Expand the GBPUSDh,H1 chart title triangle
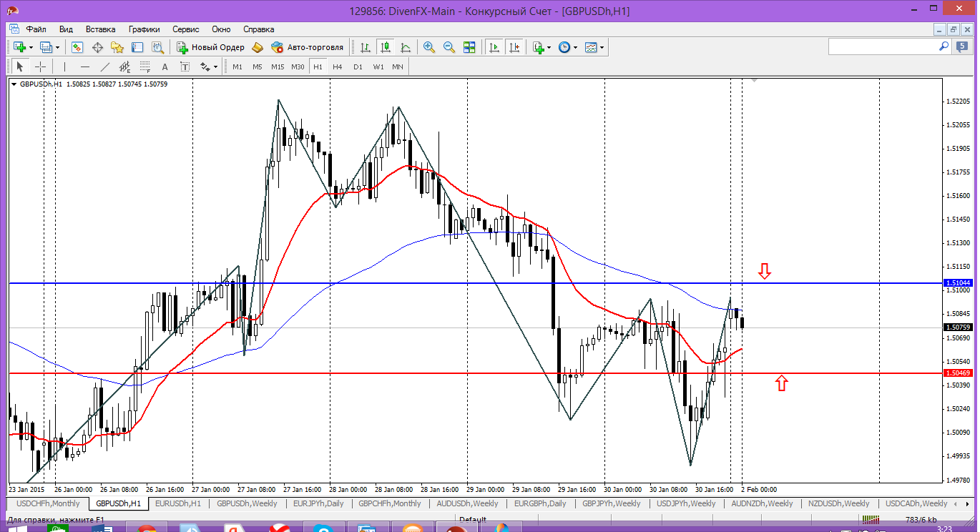 point(14,84)
